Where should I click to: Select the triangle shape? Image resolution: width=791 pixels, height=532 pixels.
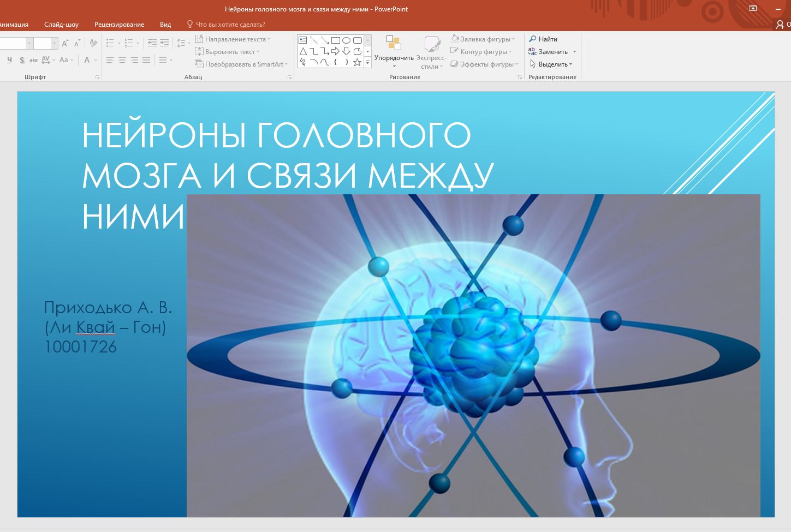tap(303, 51)
